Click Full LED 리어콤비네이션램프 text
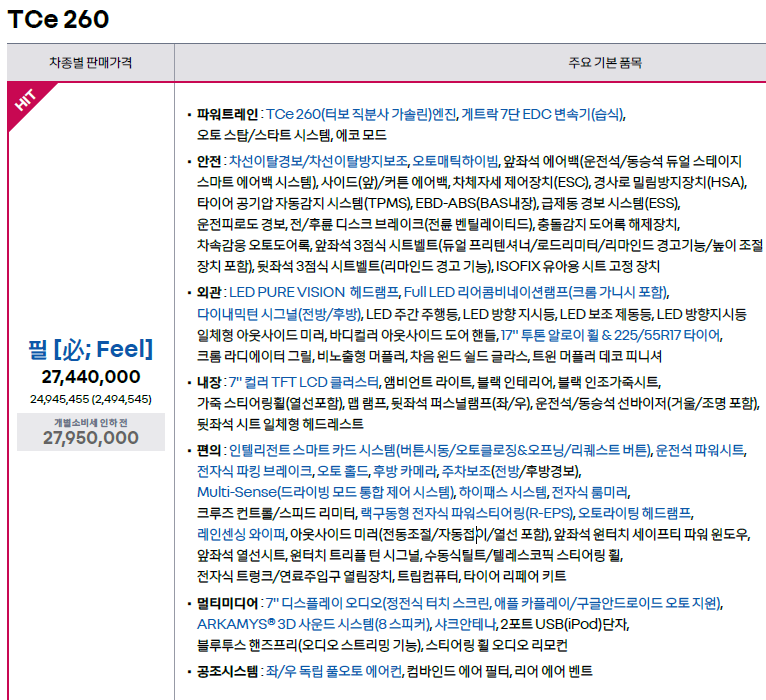This screenshot has height=700, width=766. coord(486,293)
